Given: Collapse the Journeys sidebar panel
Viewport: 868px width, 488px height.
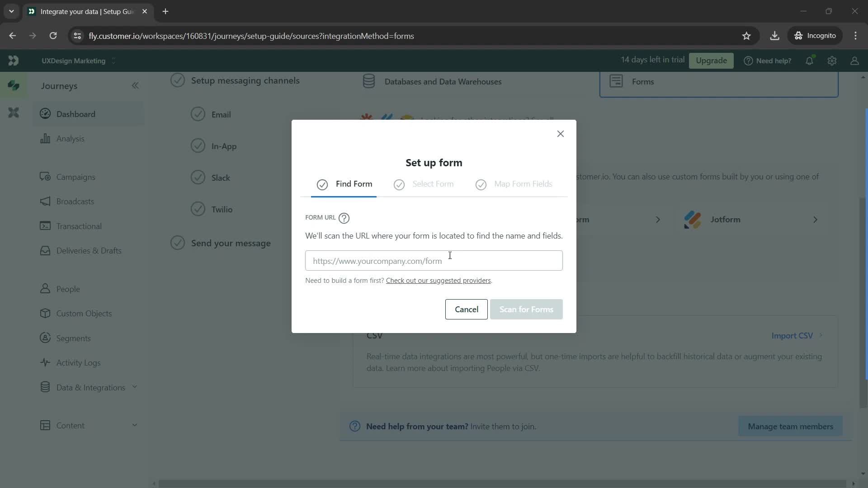Looking at the screenshot, I should (x=135, y=85).
